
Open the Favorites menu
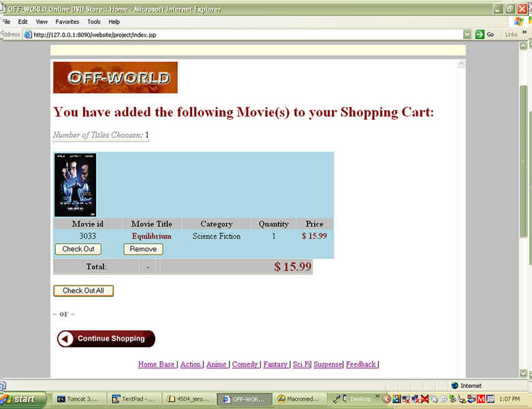(x=67, y=22)
